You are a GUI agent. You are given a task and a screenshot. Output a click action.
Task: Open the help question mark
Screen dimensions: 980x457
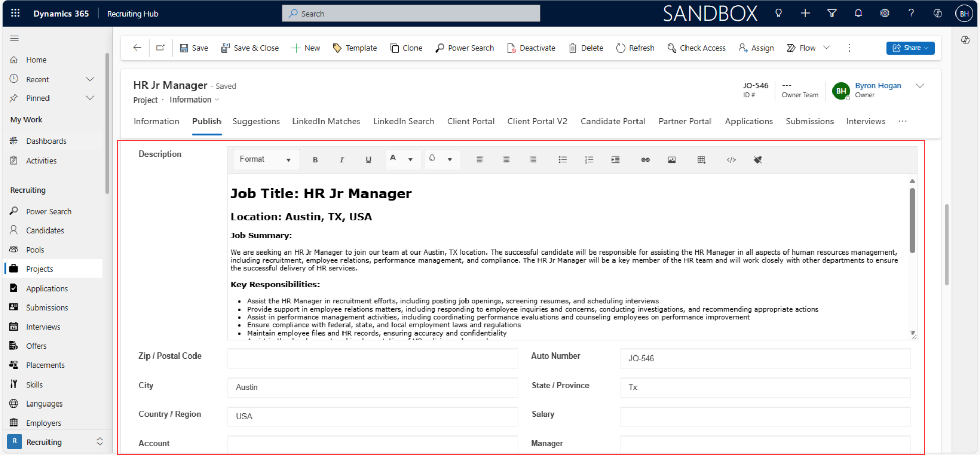911,13
